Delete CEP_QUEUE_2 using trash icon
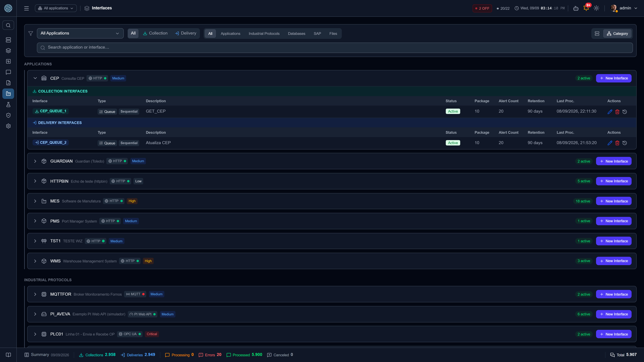This screenshot has height=362, width=644. pos(617,143)
